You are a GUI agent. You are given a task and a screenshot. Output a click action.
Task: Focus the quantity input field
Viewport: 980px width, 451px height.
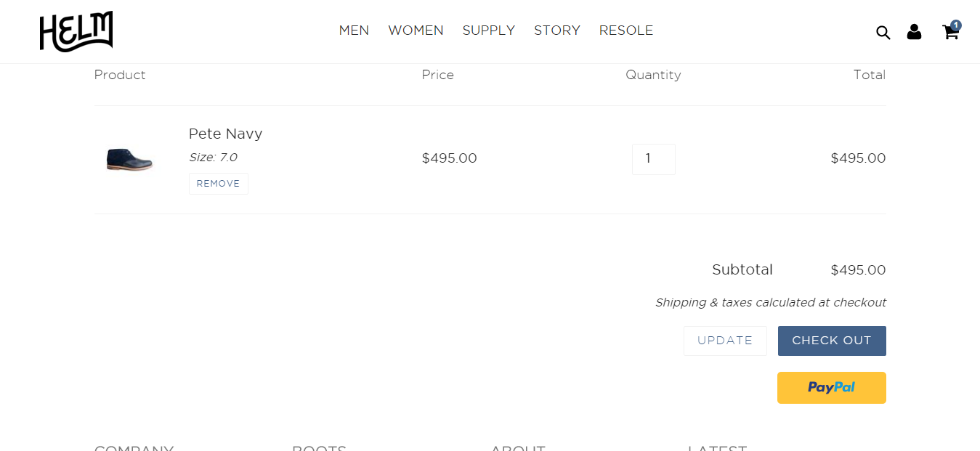click(x=653, y=159)
